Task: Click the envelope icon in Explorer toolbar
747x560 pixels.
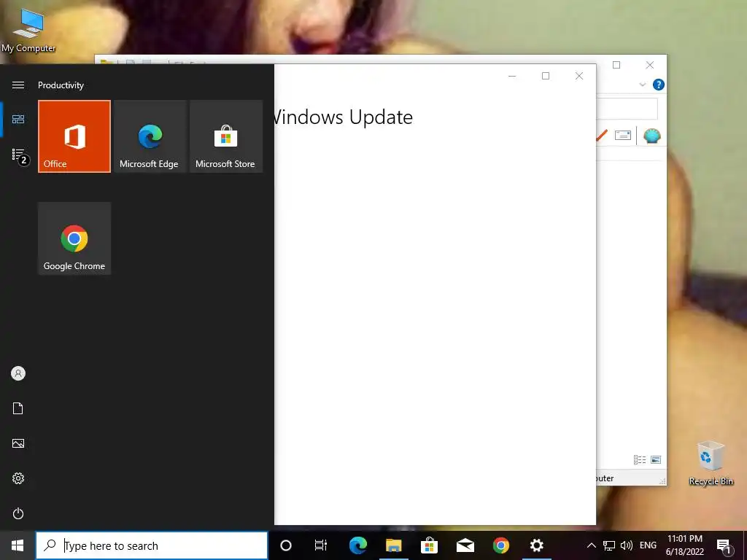Action: pyautogui.click(x=623, y=136)
